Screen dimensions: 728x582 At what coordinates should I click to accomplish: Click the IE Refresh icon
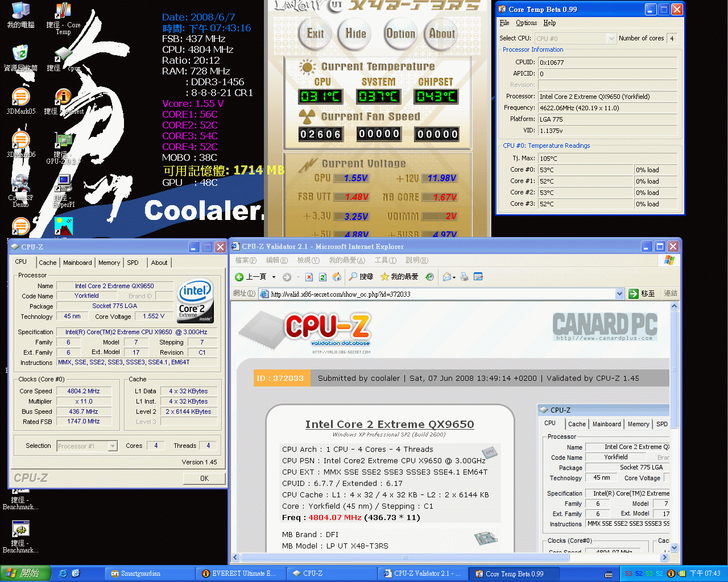pyautogui.click(x=322, y=277)
